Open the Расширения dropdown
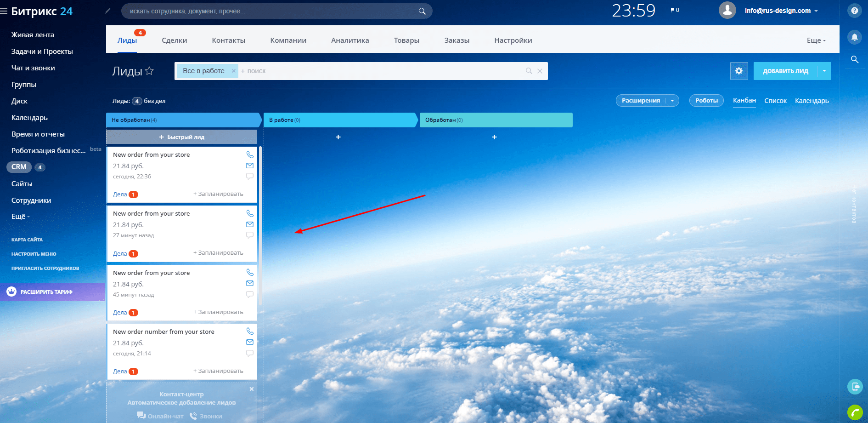Screen dimensions: 868x423 click(x=648, y=101)
